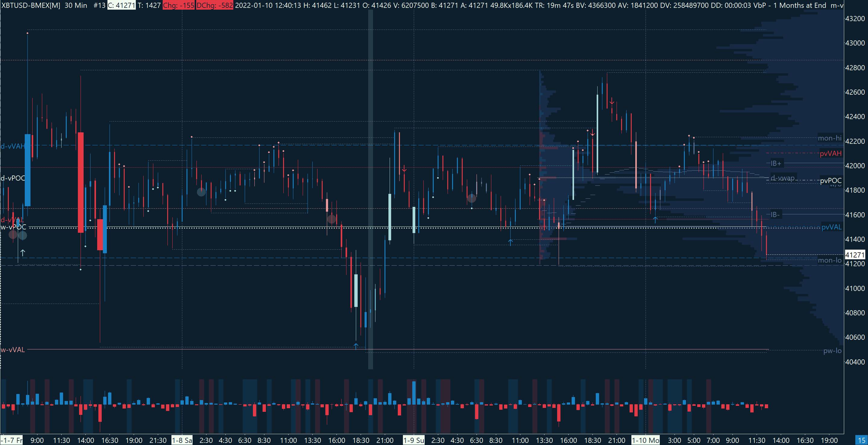Click the blue up arrow above w-vVAL line
This screenshot has width=868, height=445.
(356, 346)
